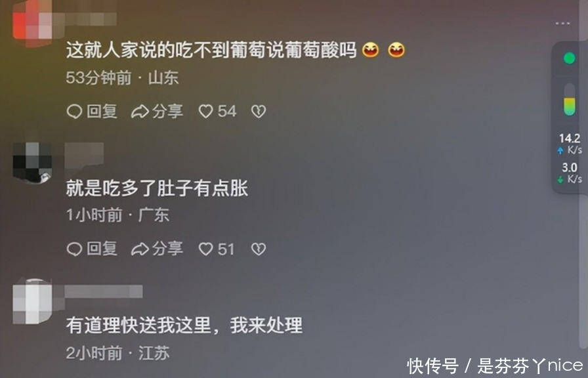Dislike the Shandong comment via broken heart

(x=259, y=112)
